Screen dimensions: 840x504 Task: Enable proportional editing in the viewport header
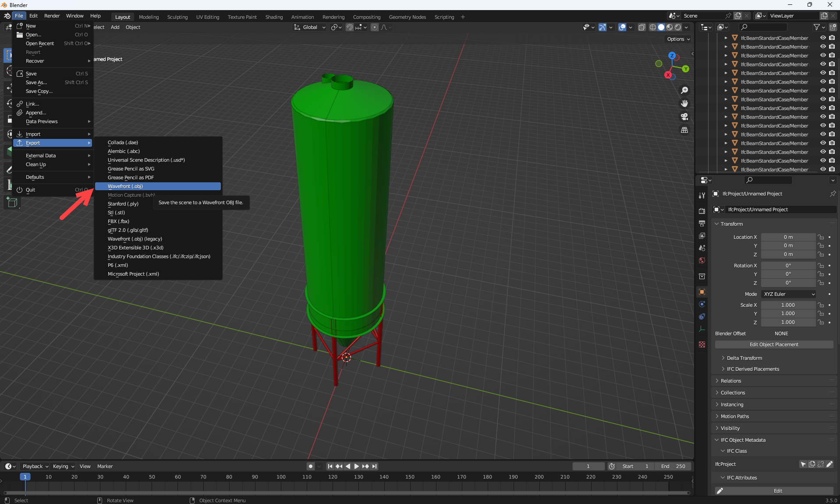pos(375,27)
